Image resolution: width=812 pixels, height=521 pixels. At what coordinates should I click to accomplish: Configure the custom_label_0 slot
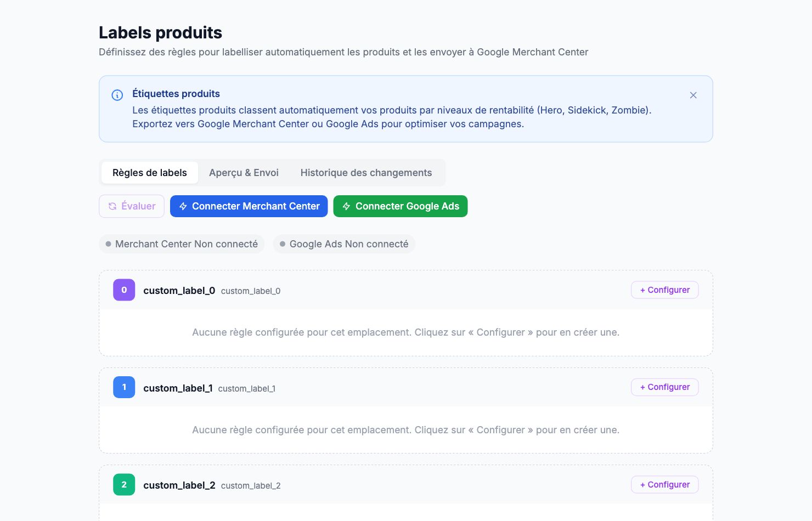(665, 290)
